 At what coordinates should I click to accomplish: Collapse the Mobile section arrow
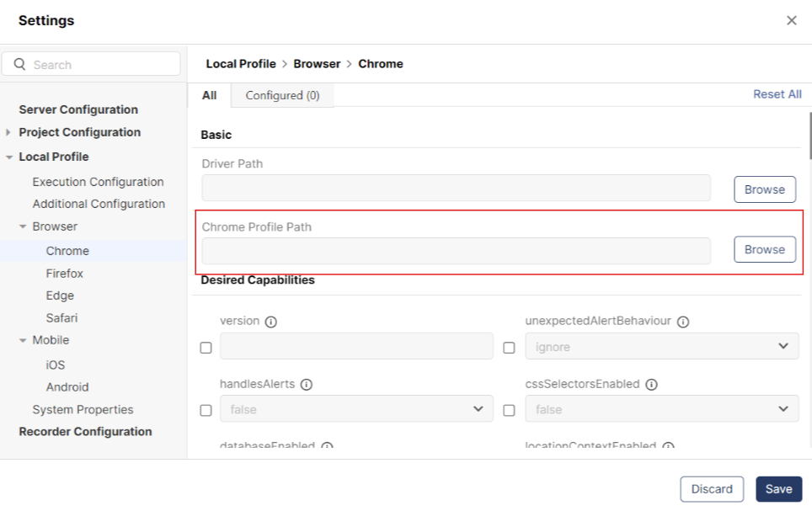pos(23,340)
